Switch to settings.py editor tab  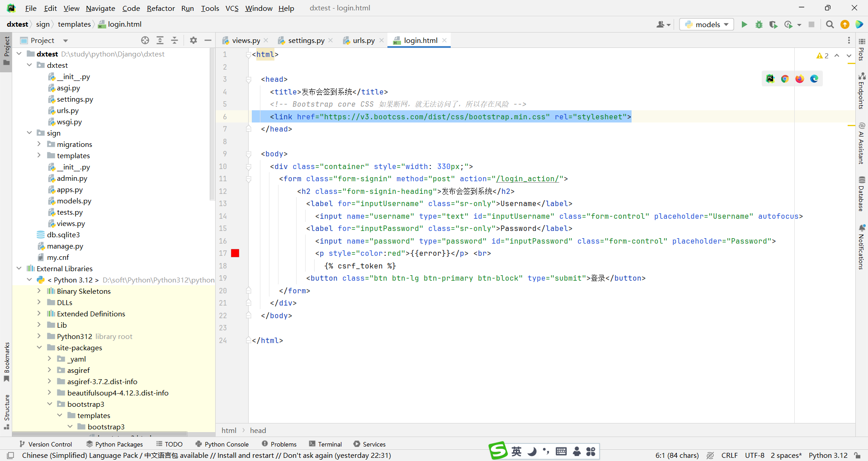click(306, 40)
